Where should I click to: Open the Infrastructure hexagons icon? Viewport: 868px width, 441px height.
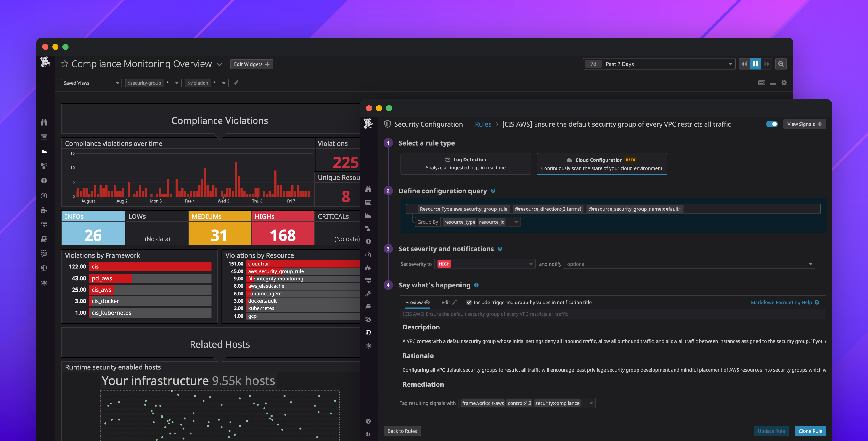tap(368, 228)
